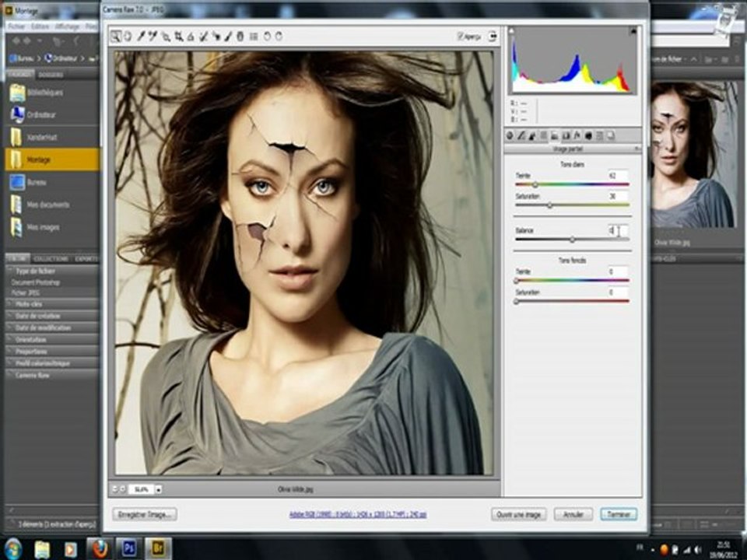747x560 pixels.
Task: Click zoom out minus button below preview
Action: 115,489
